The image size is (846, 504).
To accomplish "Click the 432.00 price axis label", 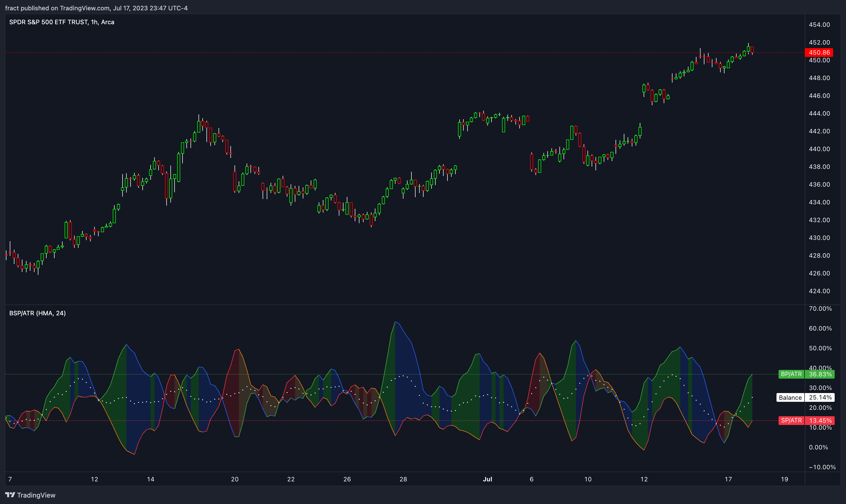I will pos(819,220).
